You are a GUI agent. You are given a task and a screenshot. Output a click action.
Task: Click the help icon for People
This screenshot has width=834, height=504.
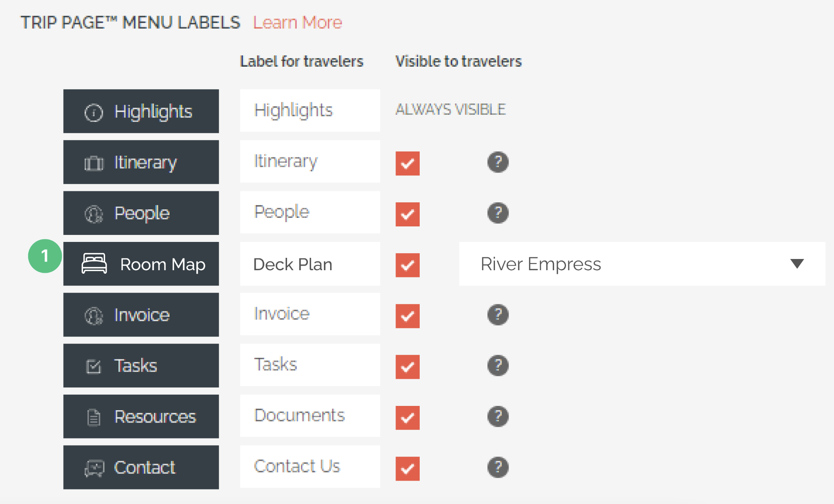click(x=498, y=213)
